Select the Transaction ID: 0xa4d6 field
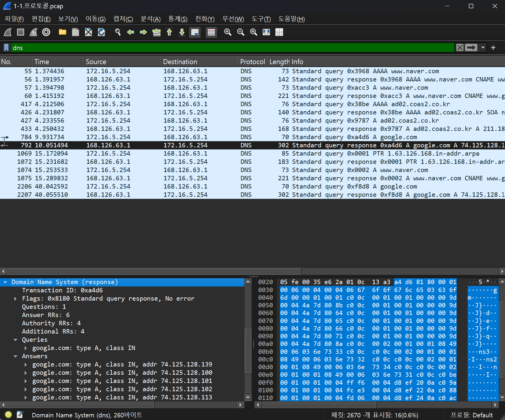The height and width of the screenshot is (420, 505). coord(62,290)
